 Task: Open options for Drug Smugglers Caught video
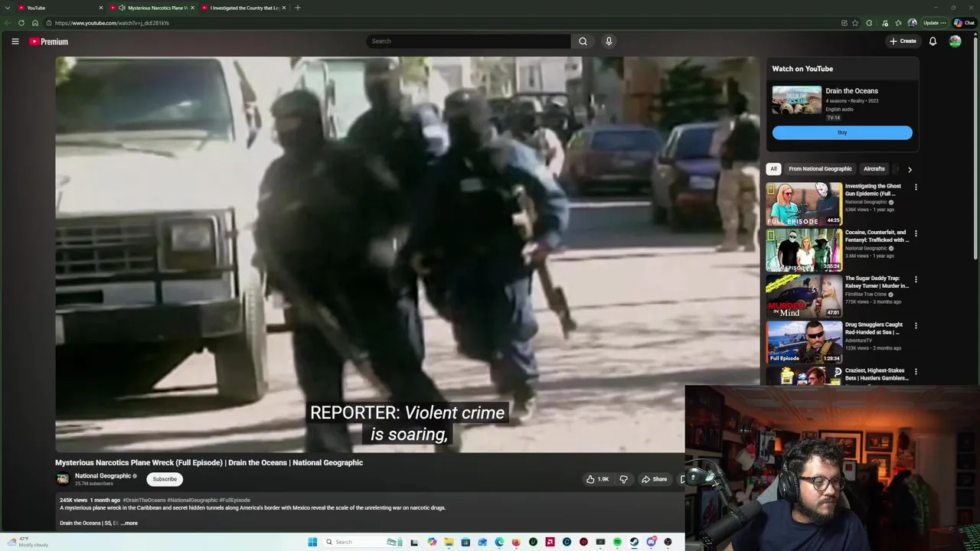[916, 325]
